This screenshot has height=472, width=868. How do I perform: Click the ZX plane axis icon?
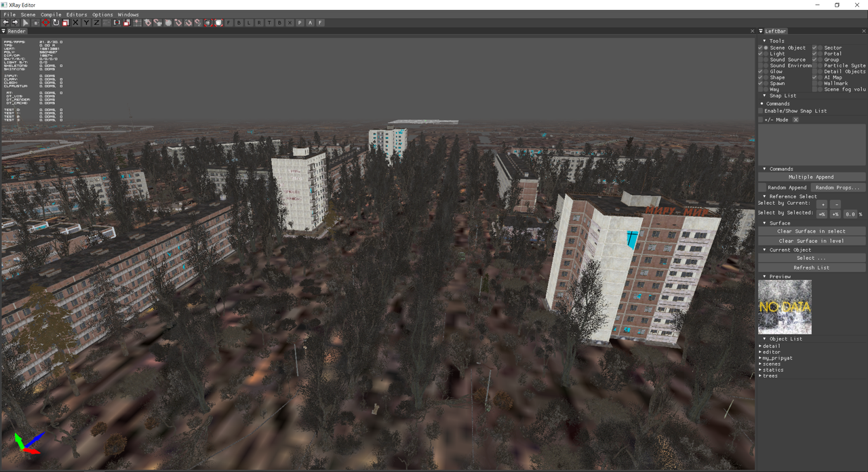(106, 22)
